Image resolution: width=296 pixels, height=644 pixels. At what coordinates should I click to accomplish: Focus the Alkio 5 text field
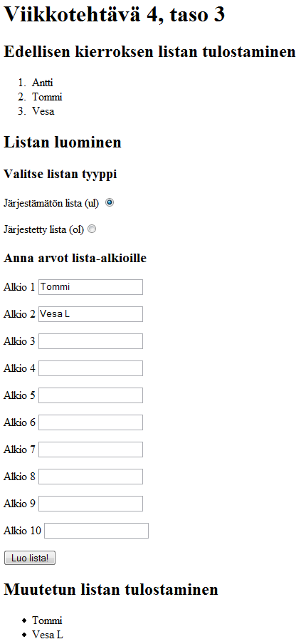[x=90, y=395]
